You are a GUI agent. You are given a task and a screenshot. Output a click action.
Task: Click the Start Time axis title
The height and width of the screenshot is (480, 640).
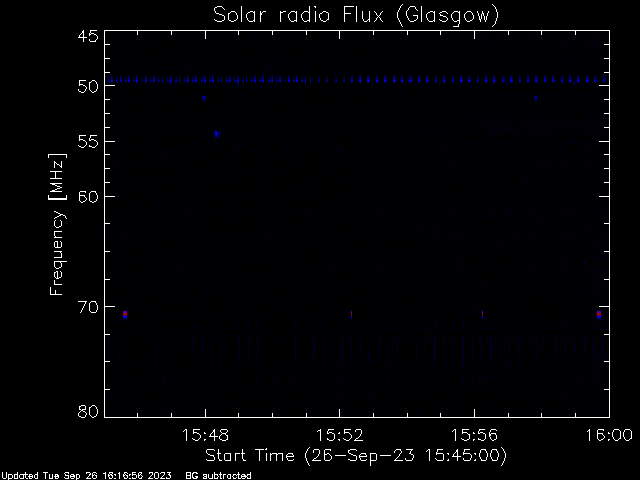pyautogui.click(x=356, y=456)
